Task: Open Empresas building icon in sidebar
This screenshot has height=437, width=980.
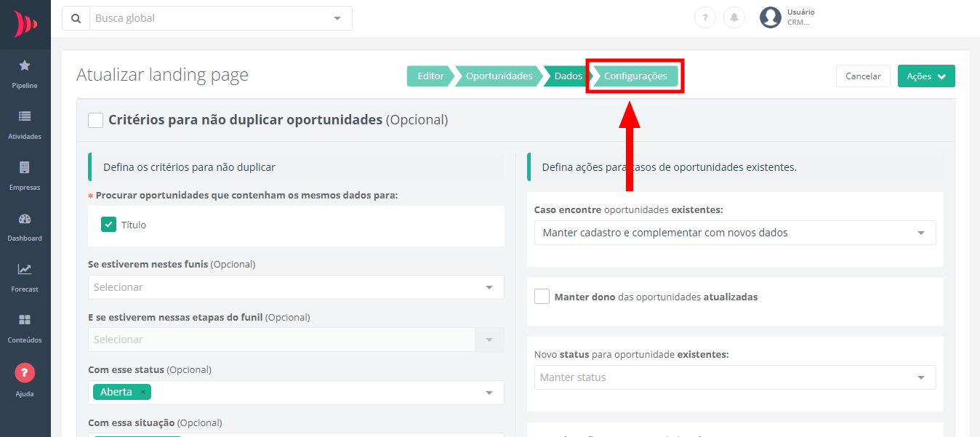Action: 25,167
